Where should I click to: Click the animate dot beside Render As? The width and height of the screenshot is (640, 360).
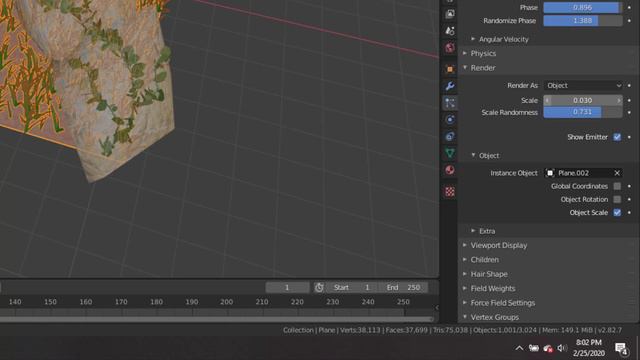click(x=629, y=85)
